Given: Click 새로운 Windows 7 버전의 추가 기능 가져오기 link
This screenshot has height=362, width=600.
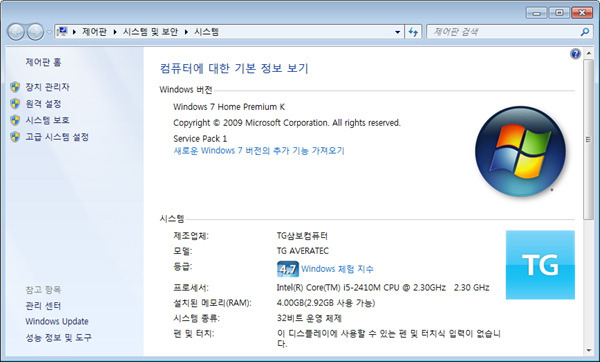Looking at the screenshot, I should click(259, 150).
